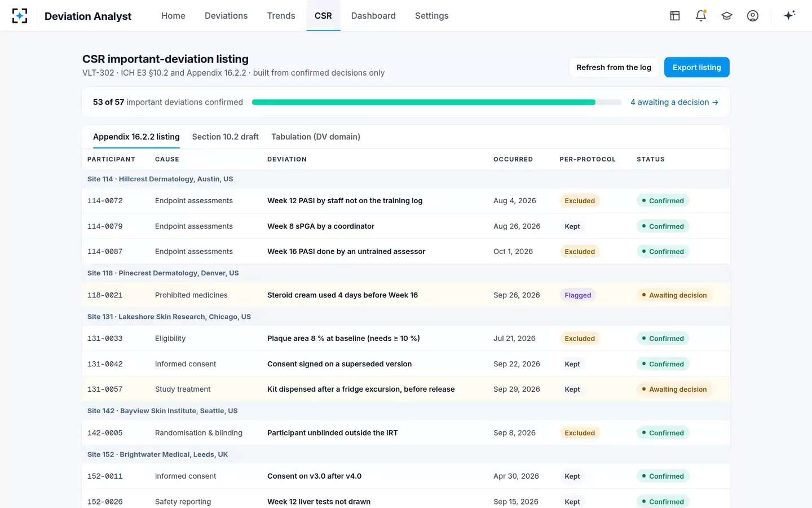Click the Participant column header
The height and width of the screenshot is (508, 812).
[x=111, y=159]
